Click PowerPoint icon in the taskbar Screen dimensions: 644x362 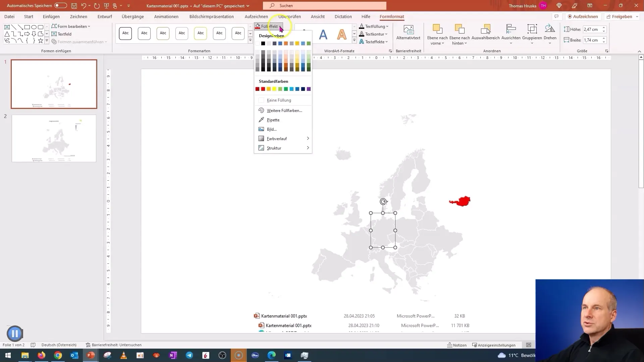pyautogui.click(x=91, y=355)
